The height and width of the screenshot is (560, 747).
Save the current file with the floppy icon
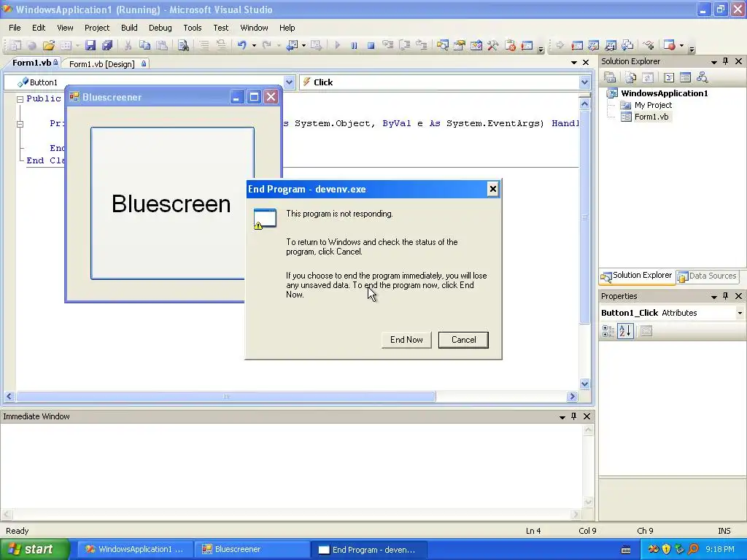90,45
